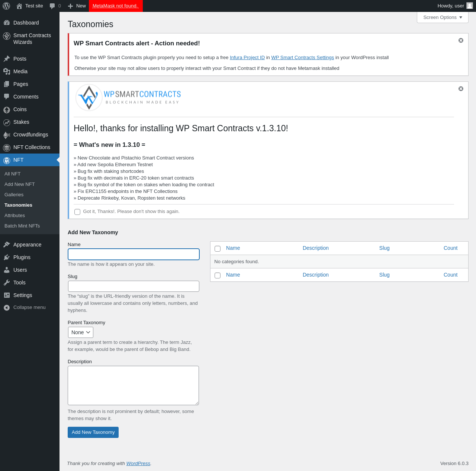Viewport: 476px width, 471px height.
Task: Open the NFT menu icon
Action: click(7, 160)
